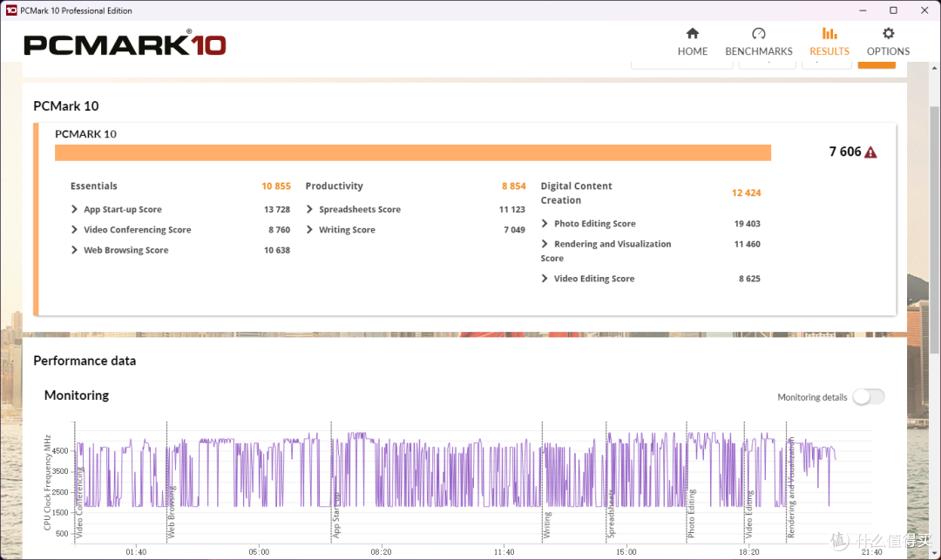Click the CPU Clock Frequency MHz axis label
This screenshot has height=560, width=941.
pyautogui.click(x=47, y=482)
